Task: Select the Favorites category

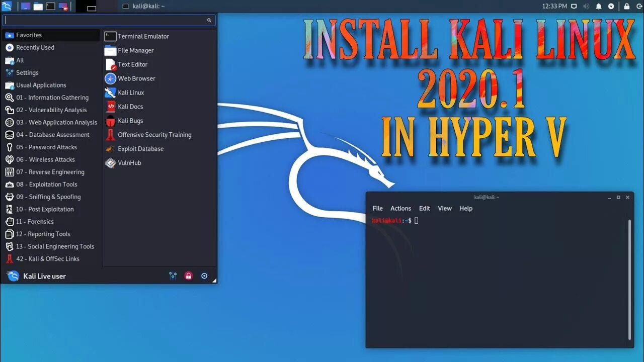Action: pos(51,35)
